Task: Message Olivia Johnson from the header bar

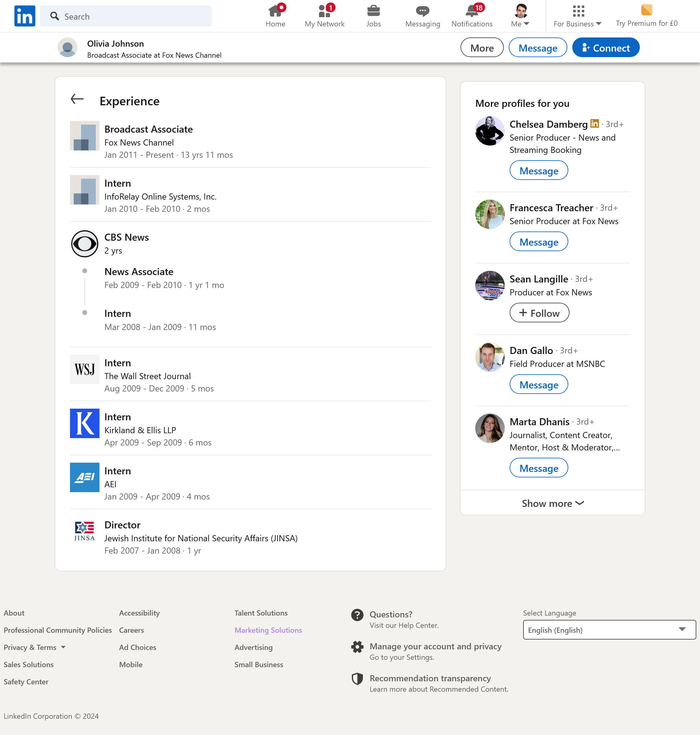Action: 538,48
